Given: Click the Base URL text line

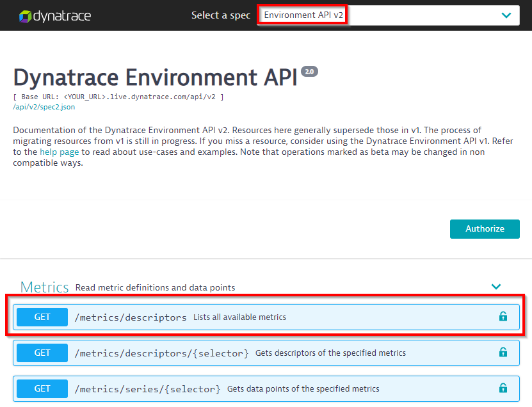Looking at the screenshot, I should pos(118,97).
